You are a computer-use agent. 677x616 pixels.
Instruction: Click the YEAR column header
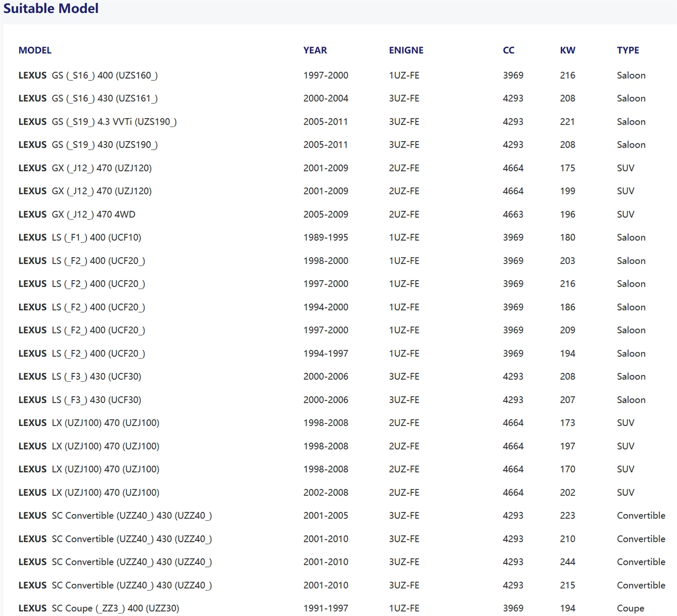pos(315,50)
